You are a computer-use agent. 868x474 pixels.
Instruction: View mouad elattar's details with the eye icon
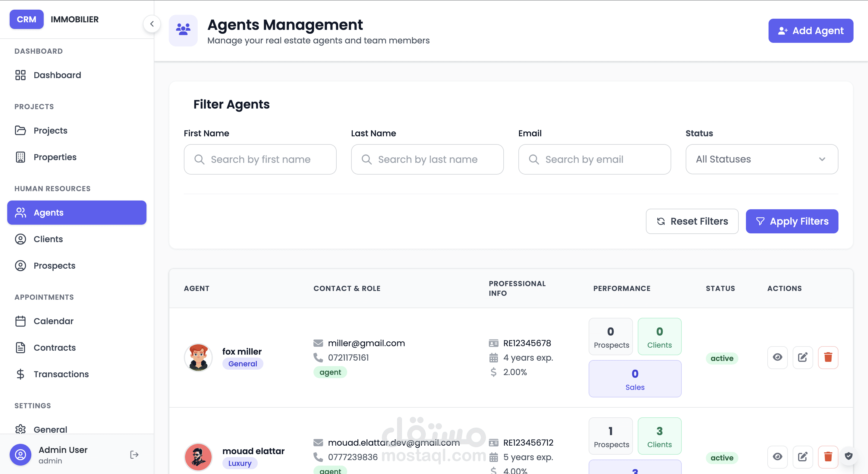(x=777, y=457)
